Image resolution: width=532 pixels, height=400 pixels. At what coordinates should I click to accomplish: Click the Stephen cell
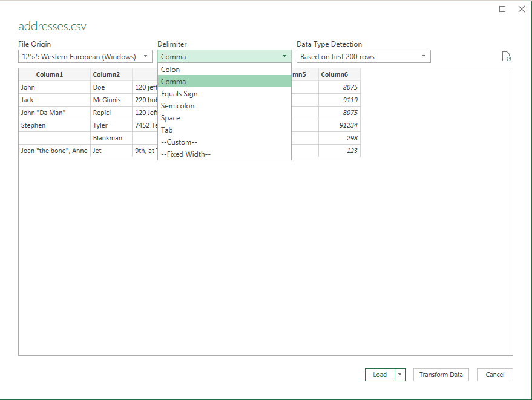point(54,125)
